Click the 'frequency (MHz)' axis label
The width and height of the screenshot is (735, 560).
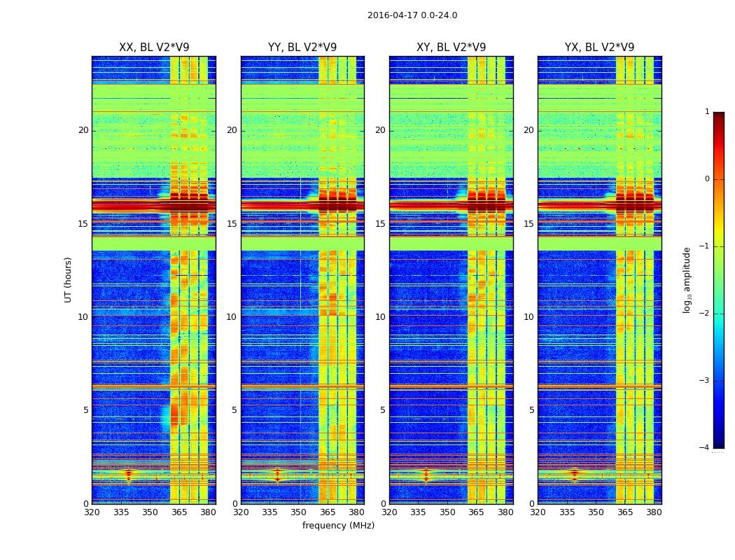[x=338, y=525]
